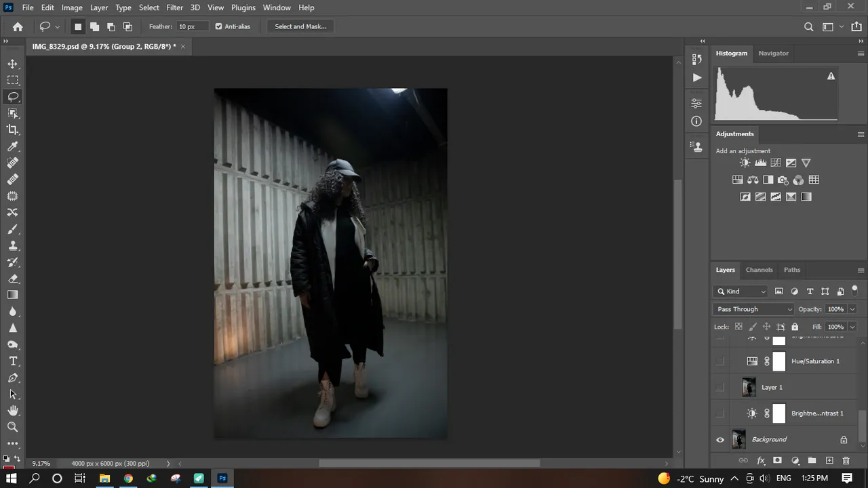Click the Layer 1 thumbnail
Viewport: 868px width, 488px height.
tap(749, 387)
